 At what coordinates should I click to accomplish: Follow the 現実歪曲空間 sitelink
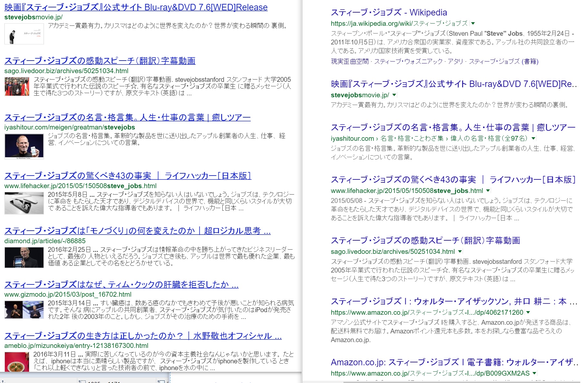[x=350, y=61]
